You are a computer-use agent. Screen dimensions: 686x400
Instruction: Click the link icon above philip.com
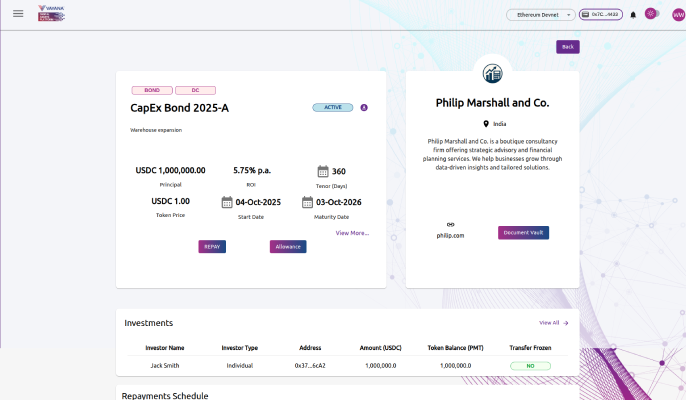pyautogui.click(x=451, y=224)
